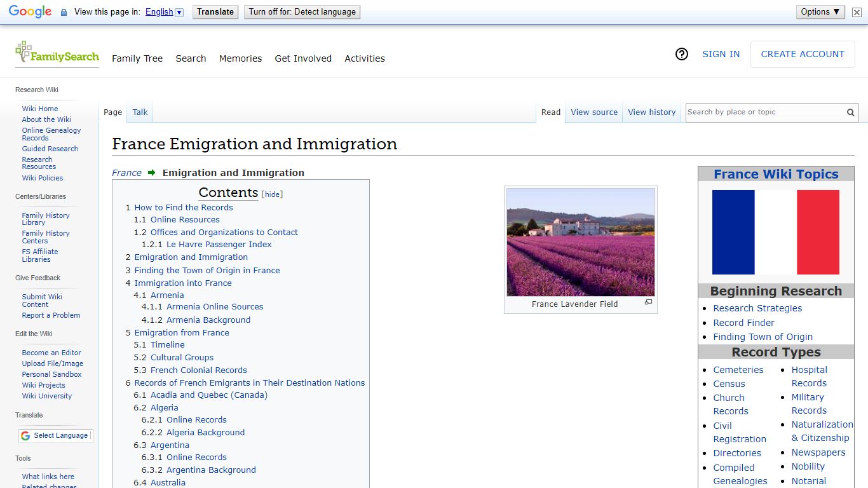The width and height of the screenshot is (868, 488).
Task: Open the Activities menu
Action: [x=365, y=58]
